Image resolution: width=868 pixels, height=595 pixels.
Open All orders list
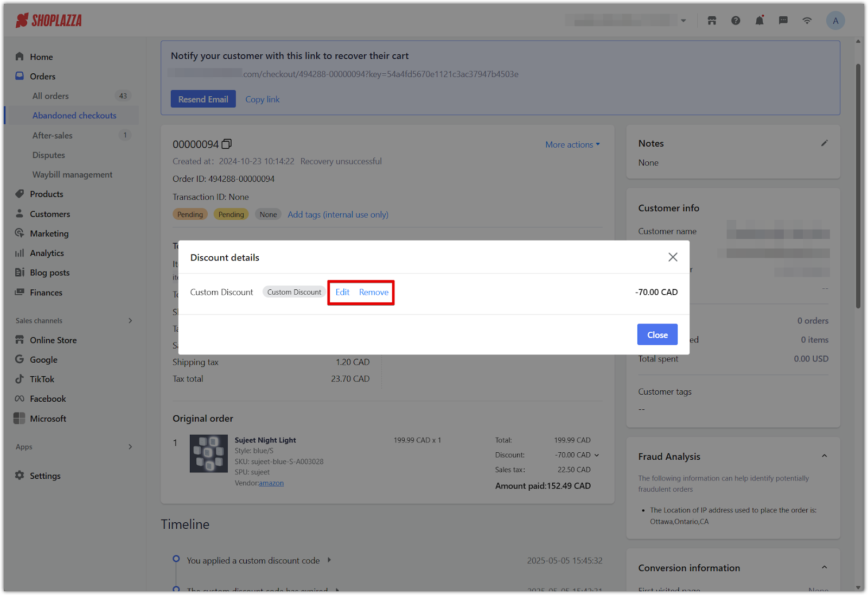click(x=50, y=96)
